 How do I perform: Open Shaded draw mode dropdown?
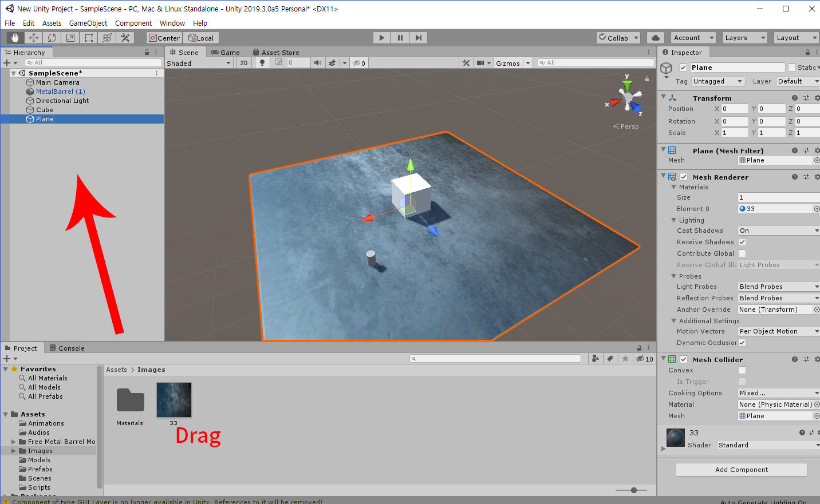click(199, 63)
